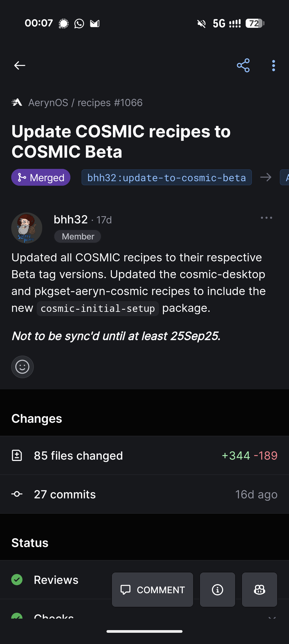Open bhh32's avatar profile picture

pyautogui.click(x=27, y=228)
